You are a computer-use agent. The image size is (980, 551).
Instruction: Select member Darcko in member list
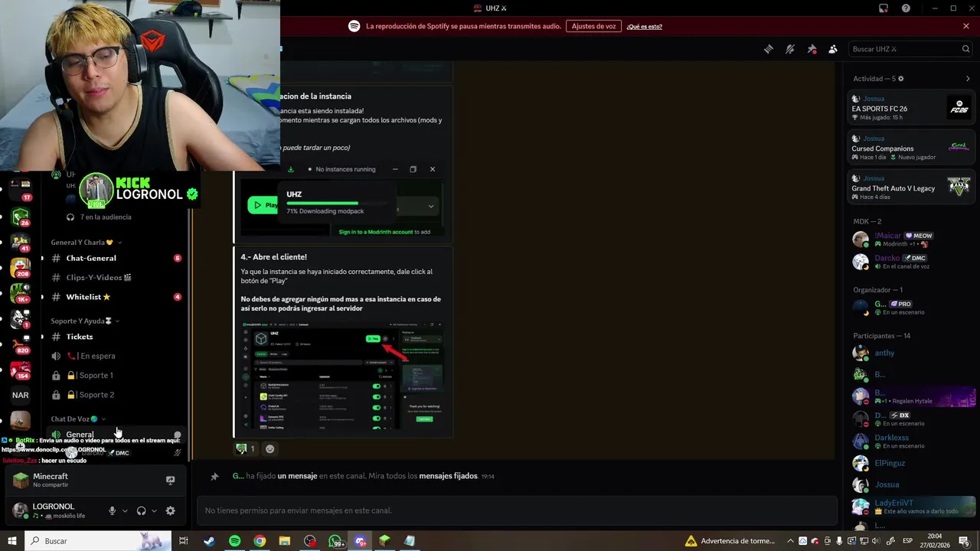click(x=911, y=262)
